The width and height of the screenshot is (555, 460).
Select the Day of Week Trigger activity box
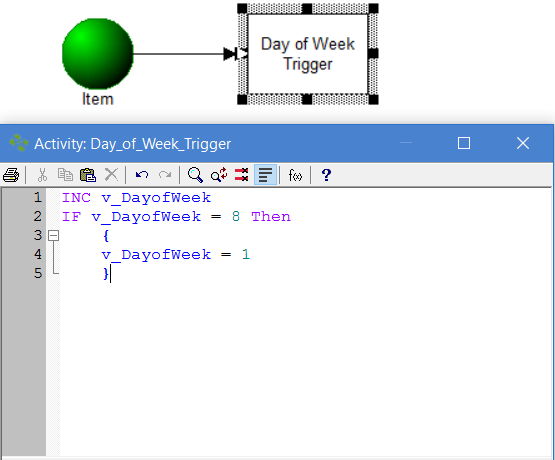point(308,54)
